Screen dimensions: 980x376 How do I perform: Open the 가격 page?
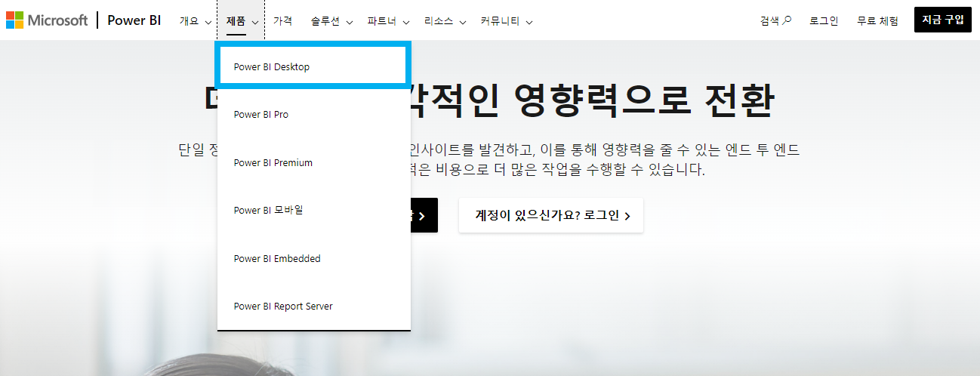pyautogui.click(x=283, y=21)
